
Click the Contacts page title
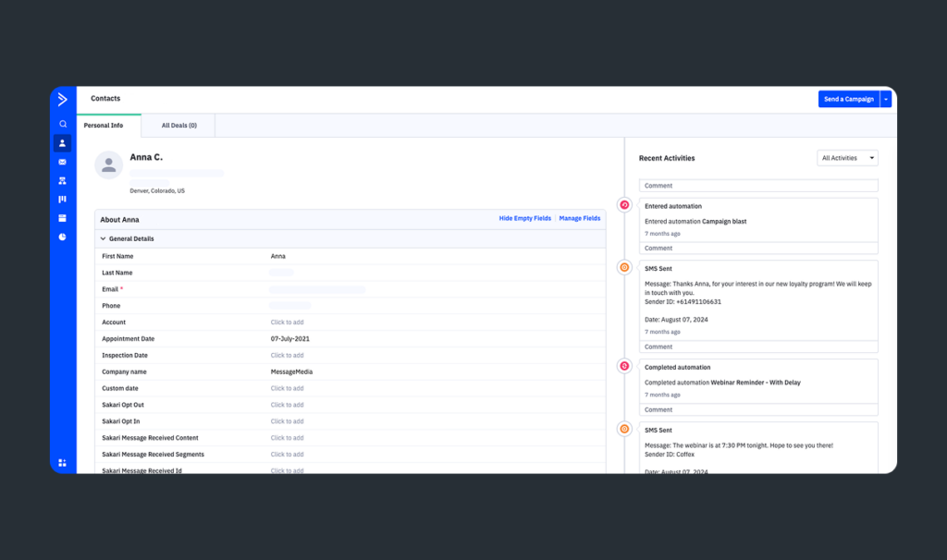[x=105, y=98]
